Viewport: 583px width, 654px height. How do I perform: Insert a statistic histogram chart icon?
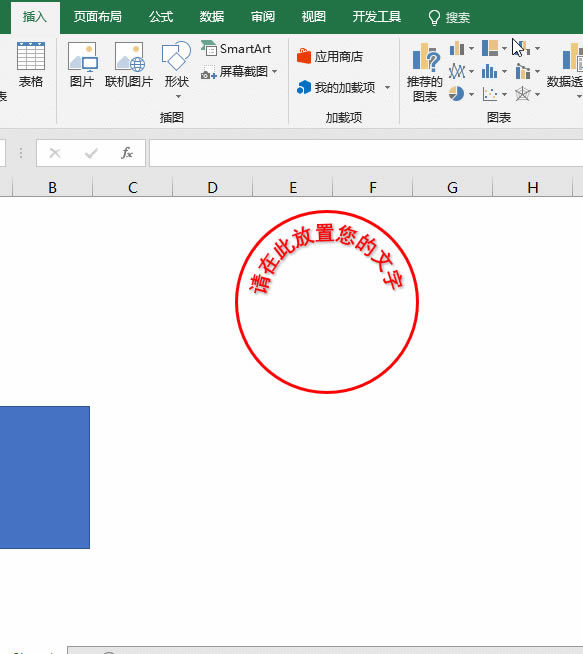point(490,71)
